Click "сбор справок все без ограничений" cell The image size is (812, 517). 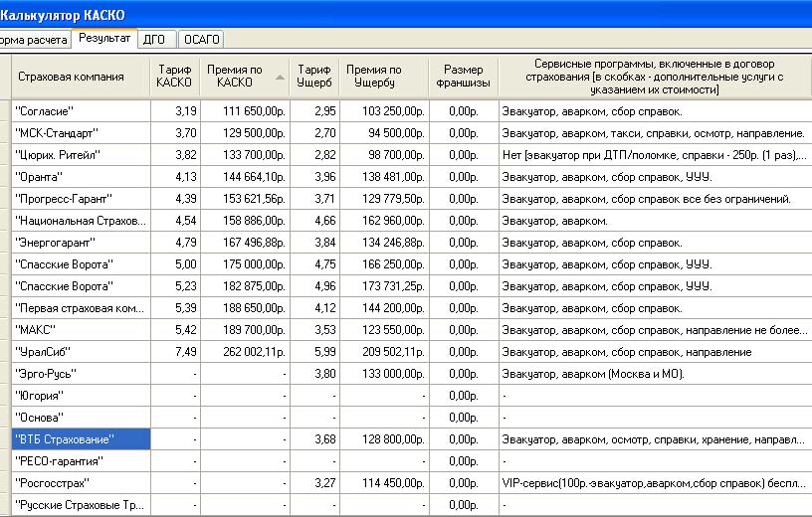(655, 199)
